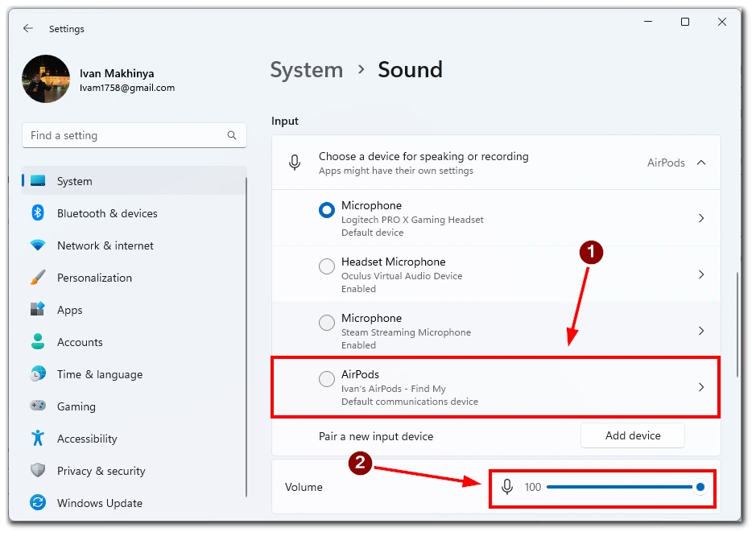Click the System breadcrumb link

307,70
